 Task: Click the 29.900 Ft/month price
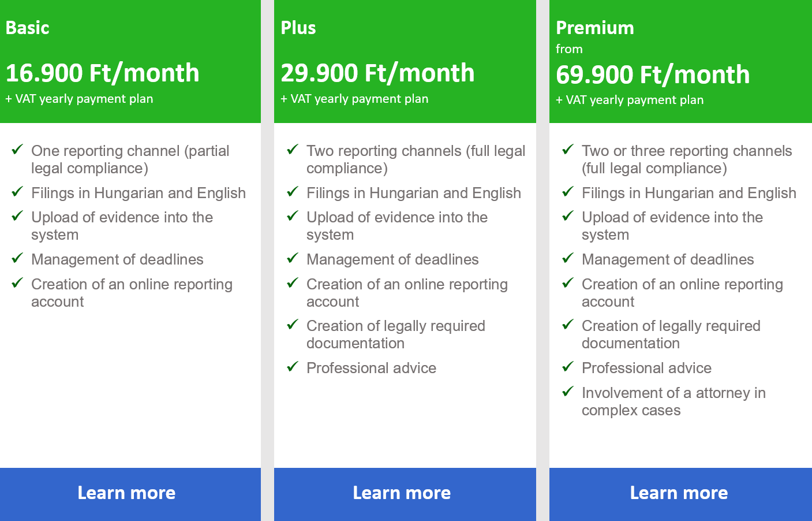point(377,73)
